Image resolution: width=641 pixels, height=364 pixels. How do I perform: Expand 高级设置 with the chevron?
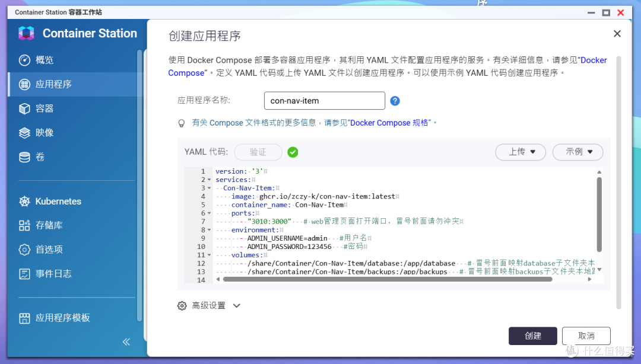pyautogui.click(x=237, y=305)
